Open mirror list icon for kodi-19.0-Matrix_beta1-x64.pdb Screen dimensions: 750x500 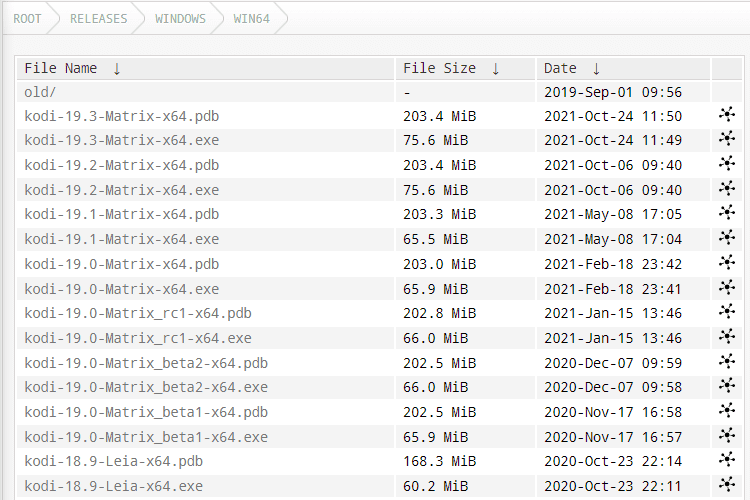click(x=727, y=411)
